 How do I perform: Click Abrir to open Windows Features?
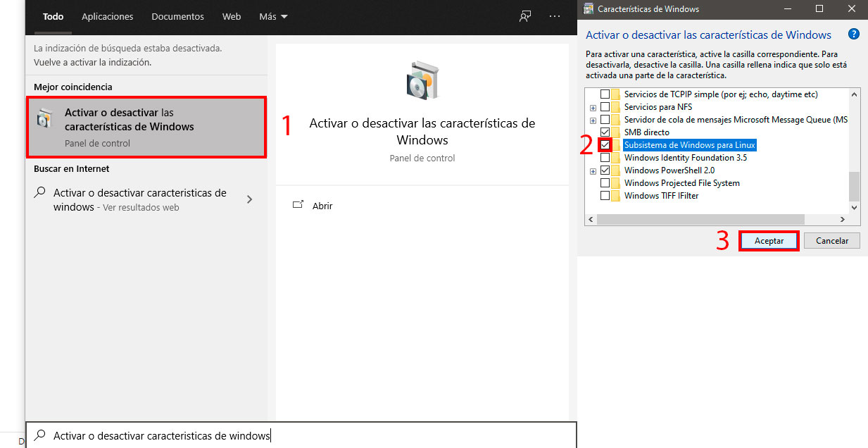tap(322, 206)
